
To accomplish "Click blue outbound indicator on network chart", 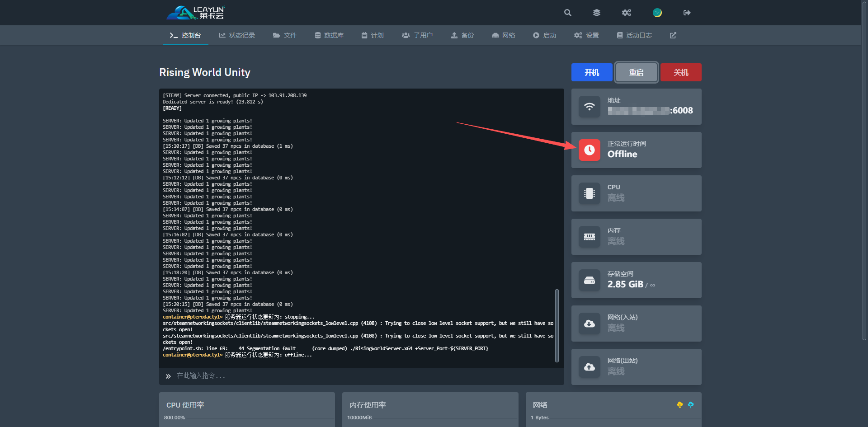I will 691,405.
